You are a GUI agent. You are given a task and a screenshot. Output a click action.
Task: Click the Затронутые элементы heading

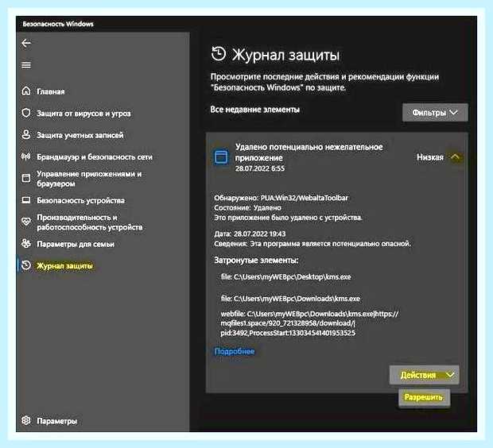[x=256, y=260]
